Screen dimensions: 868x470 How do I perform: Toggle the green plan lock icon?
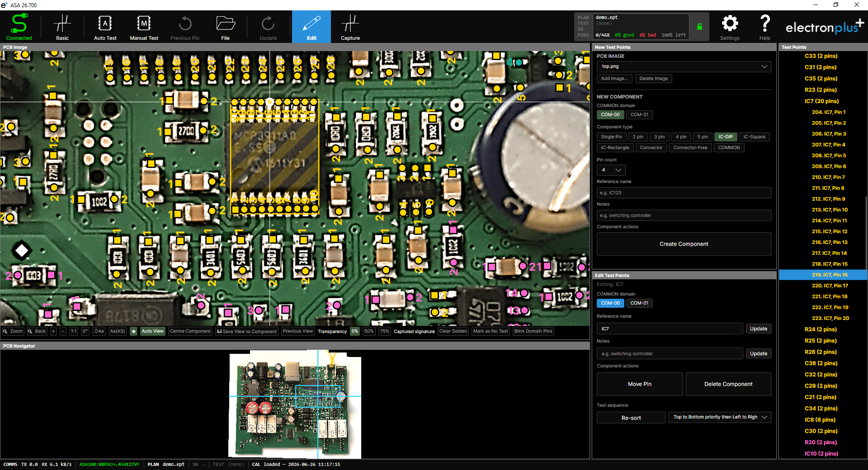click(699, 27)
